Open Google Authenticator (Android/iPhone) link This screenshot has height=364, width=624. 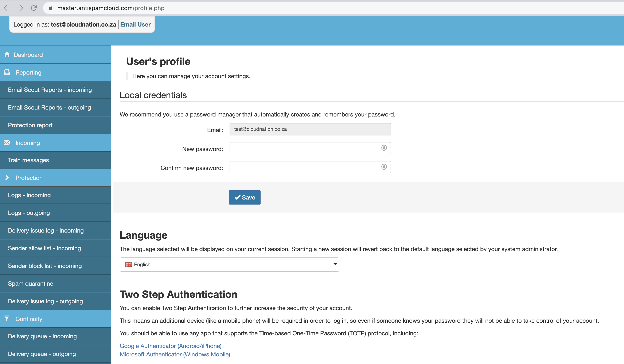[x=170, y=346]
